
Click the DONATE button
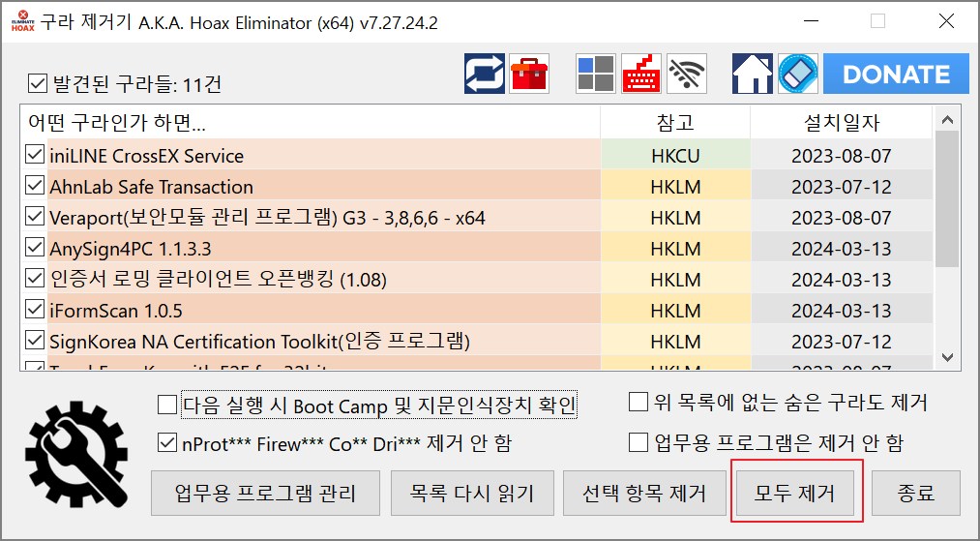tap(896, 74)
